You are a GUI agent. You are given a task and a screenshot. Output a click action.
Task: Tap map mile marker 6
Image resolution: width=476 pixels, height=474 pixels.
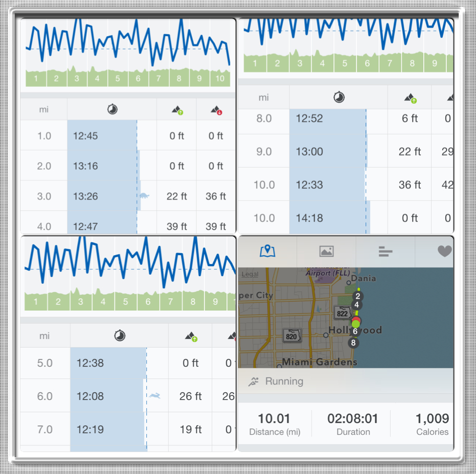point(355,331)
